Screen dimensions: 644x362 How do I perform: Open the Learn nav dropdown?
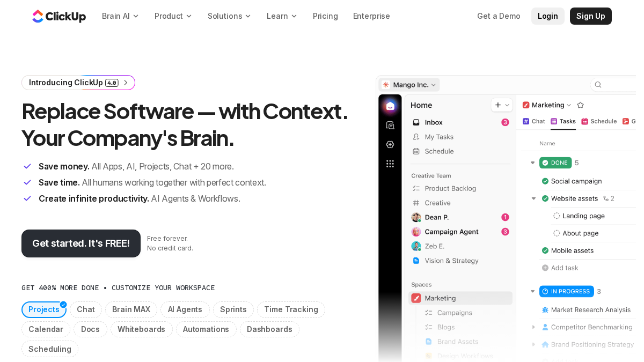tap(282, 16)
